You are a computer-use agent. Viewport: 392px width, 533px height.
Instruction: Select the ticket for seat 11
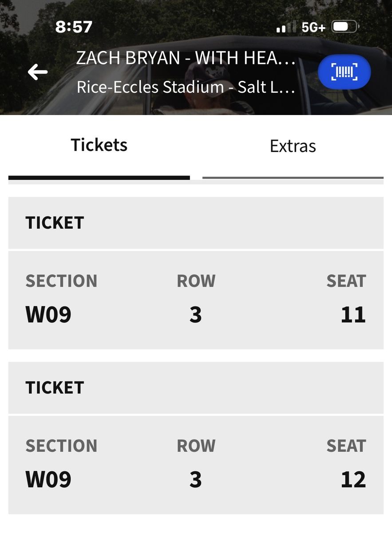click(x=196, y=300)
